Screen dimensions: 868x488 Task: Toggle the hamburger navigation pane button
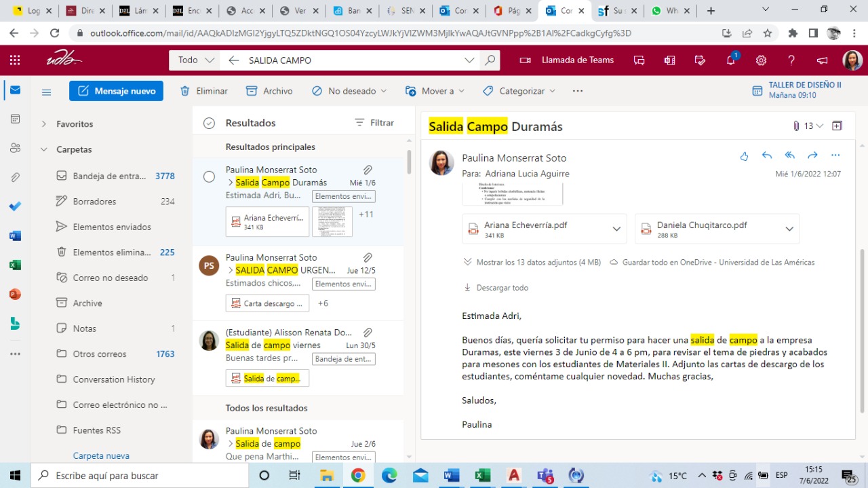click(x=47, y=92)
